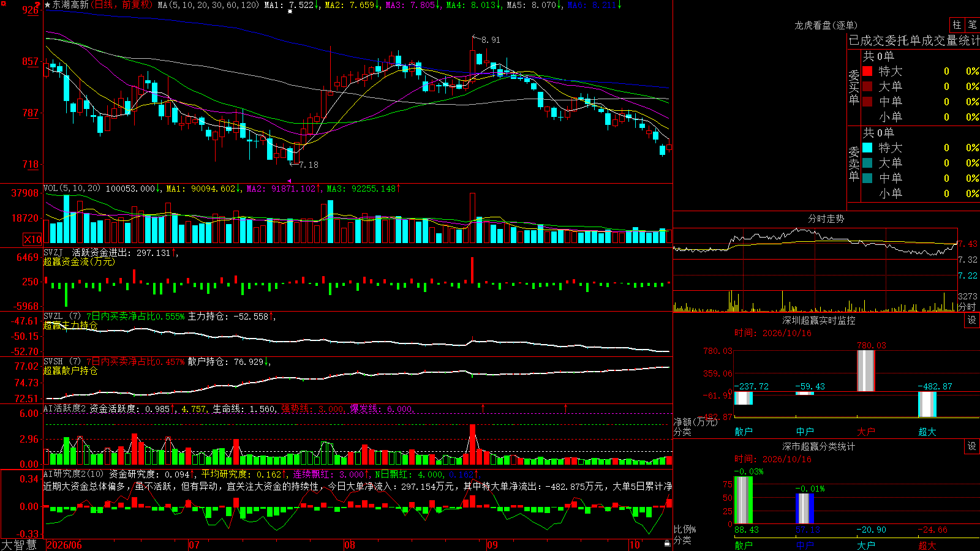Click the SVZJ 活跃资金进出 indicator title
Image resolution: width=980 pixels, height=551 pixels.
pos(89,252)
